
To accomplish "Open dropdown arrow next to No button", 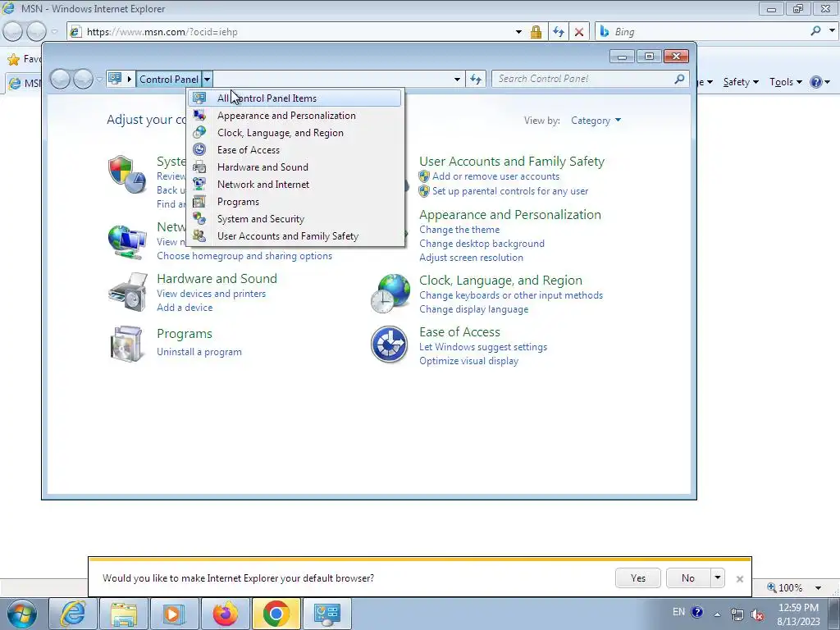I will 717,578.
